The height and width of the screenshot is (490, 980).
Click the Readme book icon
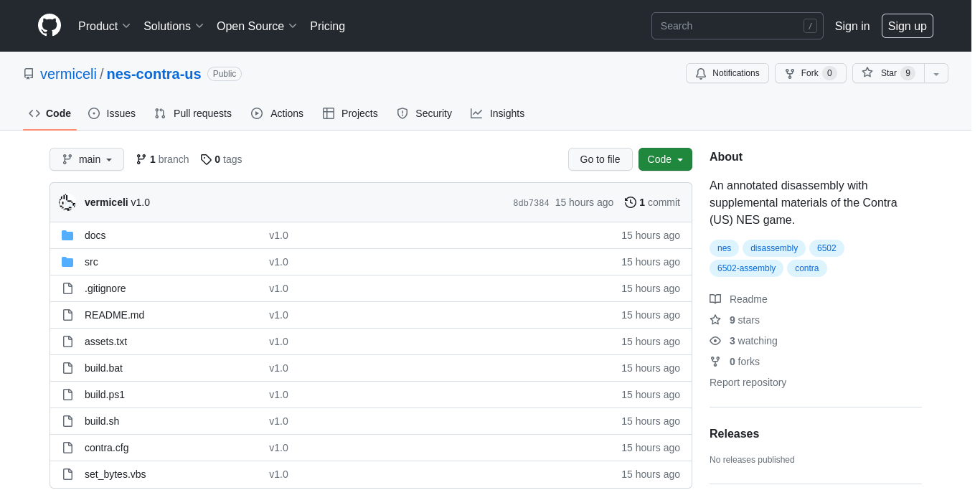(x=715, y=299)
